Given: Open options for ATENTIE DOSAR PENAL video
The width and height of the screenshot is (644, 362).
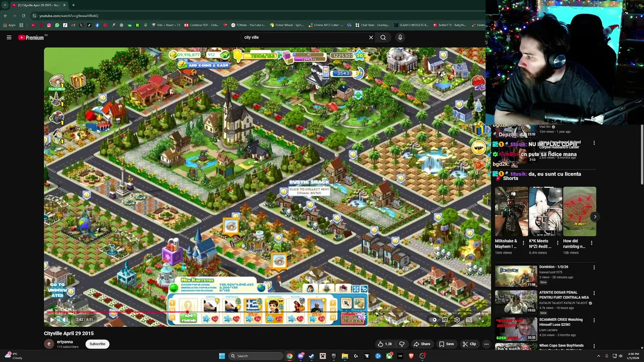Looking at the screenshot, I should 594,293.
